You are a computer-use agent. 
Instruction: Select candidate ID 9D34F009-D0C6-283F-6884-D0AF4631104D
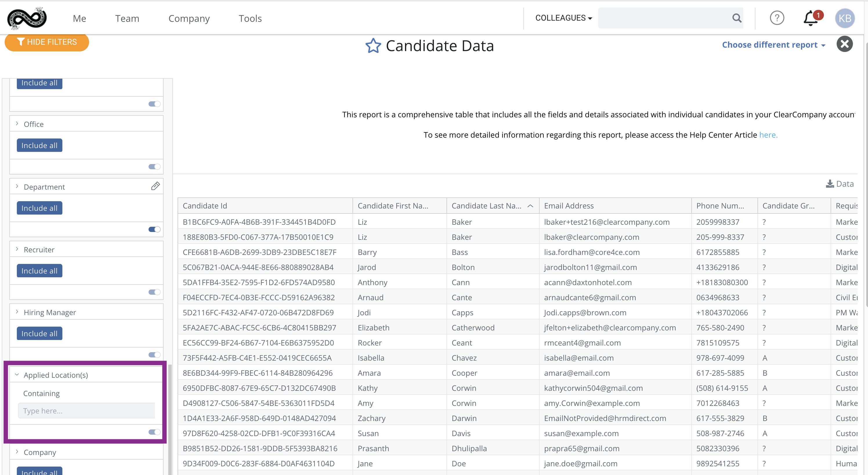[x=265, y=464]
